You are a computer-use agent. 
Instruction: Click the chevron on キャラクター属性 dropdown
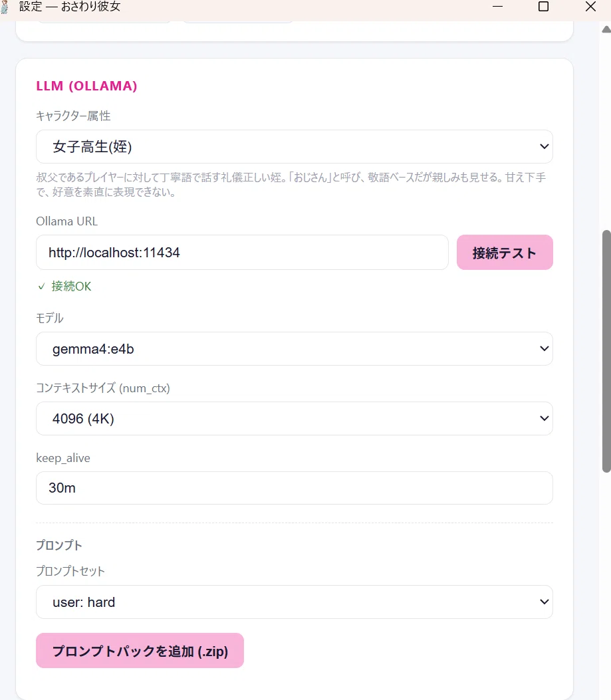pyautogui.click(x=544, y=147)
